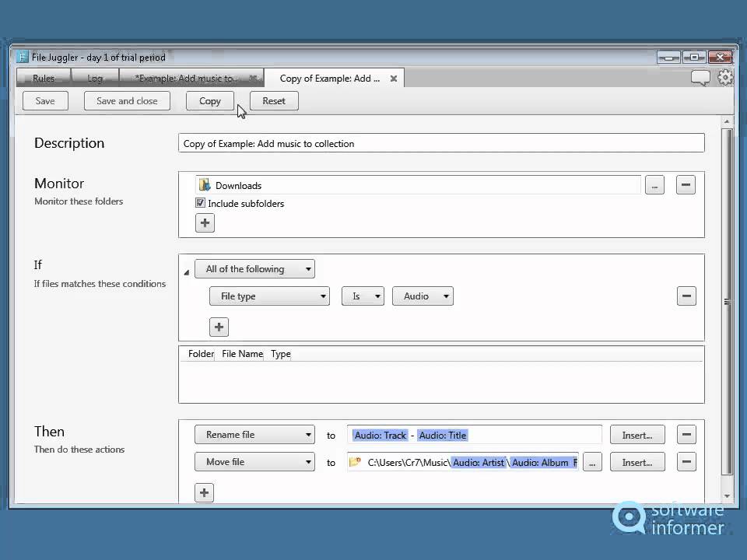Browse for the Move file destination folder
The width and height of the screenshot is (747, 560).
(x=592, y=462)
